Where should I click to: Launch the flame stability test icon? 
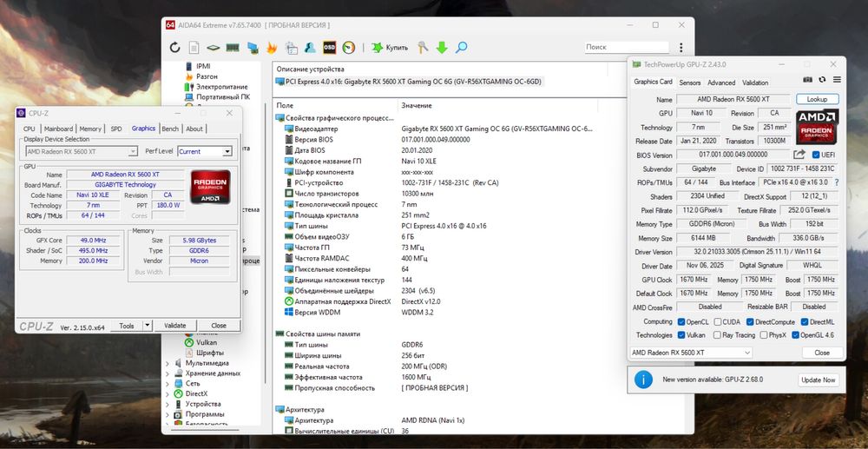tap(272, 48)
